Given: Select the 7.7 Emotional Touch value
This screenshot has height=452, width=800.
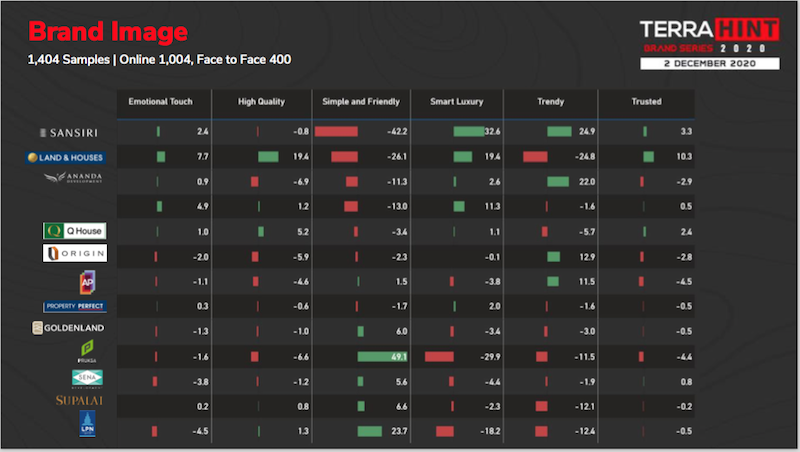Looking at the screenshot, I should click(x=203, y=157).
